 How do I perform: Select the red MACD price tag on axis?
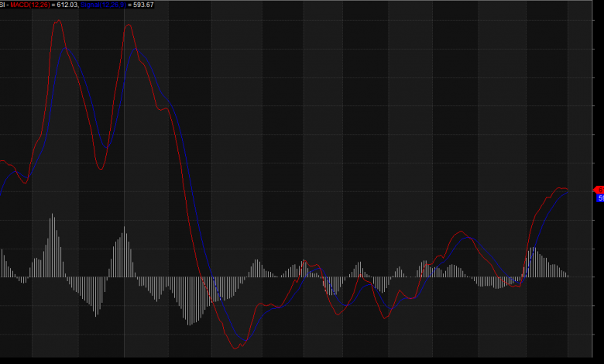[599, 190]
